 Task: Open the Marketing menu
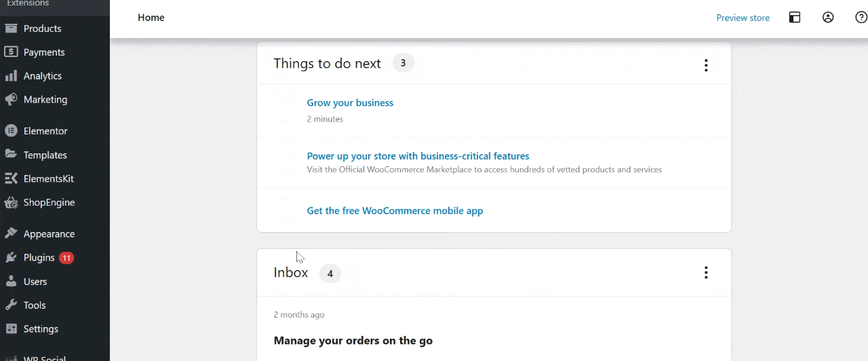45,99
